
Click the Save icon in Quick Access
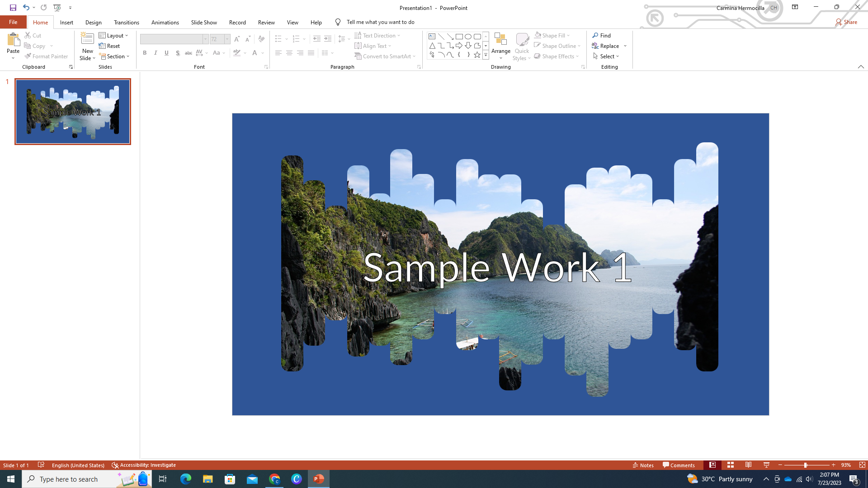13,8
